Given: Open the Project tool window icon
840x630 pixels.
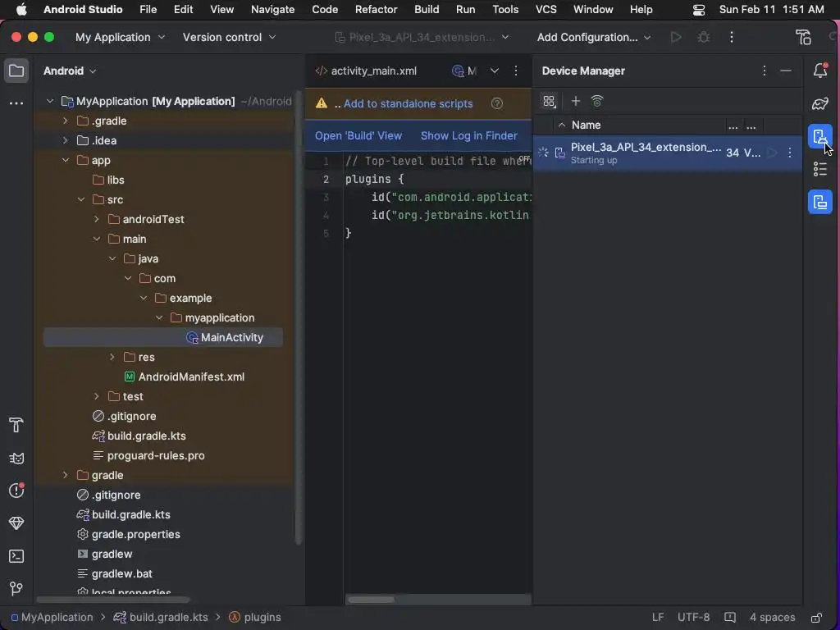Looking at the screenshot, I should click(x=16, y=71).
